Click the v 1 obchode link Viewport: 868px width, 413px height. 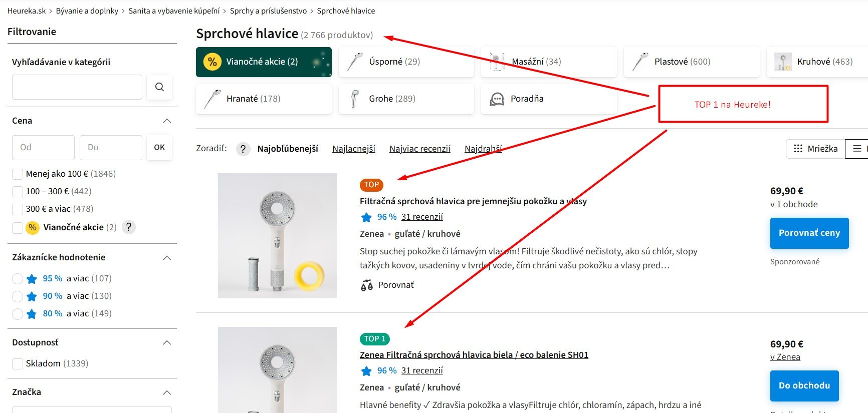(794, 204)
